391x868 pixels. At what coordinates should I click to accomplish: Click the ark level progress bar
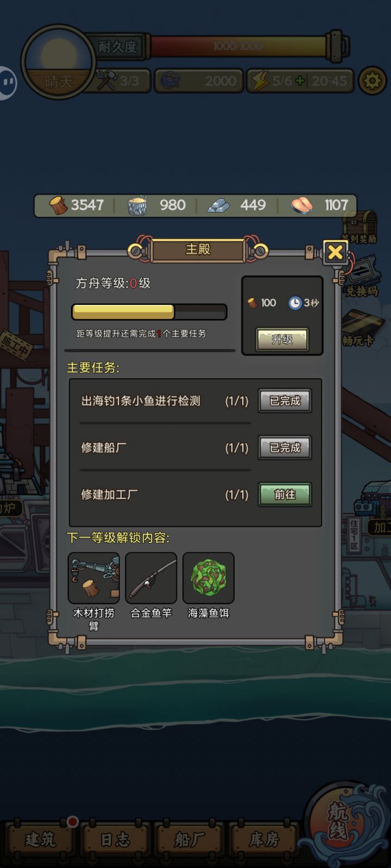[149, 312]
